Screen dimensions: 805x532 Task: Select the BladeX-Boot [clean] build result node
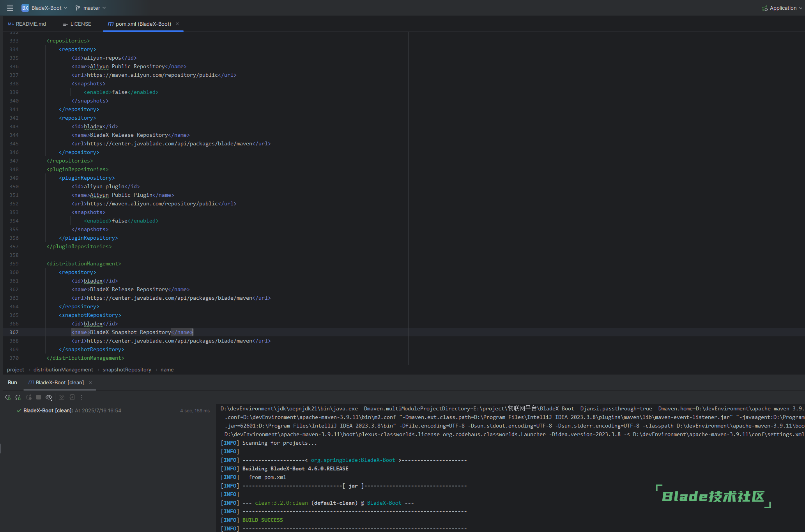pos(48,410)
